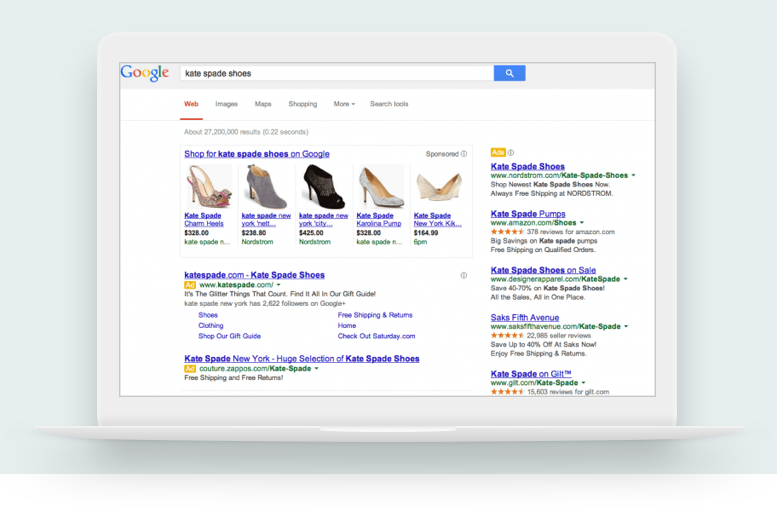Click the $164.99 price text

(x=426, y=233)
